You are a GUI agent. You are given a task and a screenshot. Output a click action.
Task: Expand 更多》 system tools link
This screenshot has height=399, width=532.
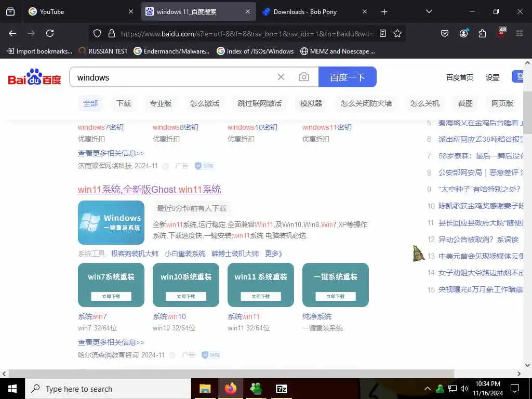coord(274,254)
